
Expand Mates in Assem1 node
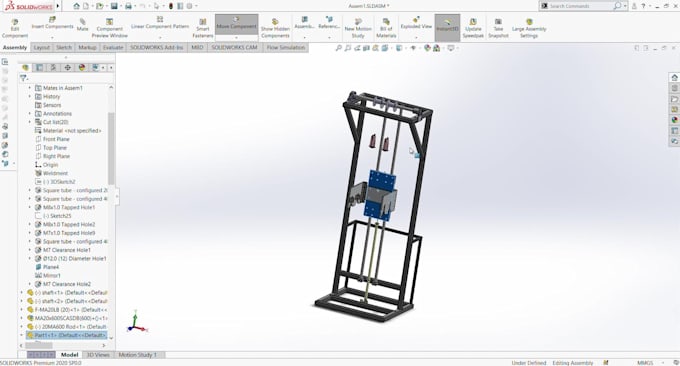click(x=29, y=88)
